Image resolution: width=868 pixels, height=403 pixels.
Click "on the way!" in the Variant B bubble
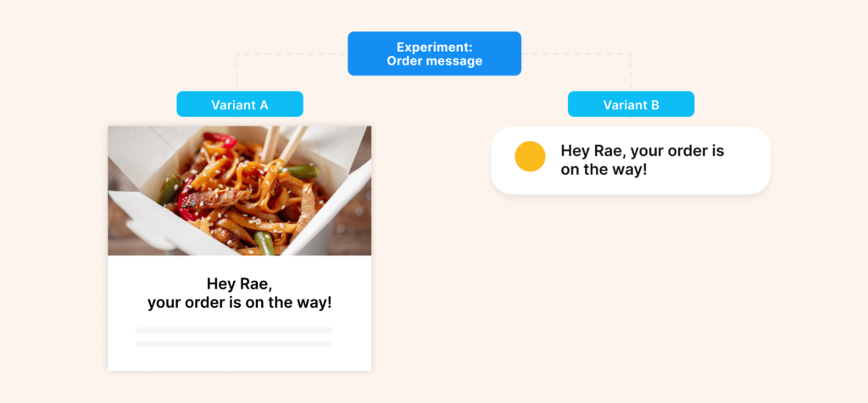[x=604, y=169]
